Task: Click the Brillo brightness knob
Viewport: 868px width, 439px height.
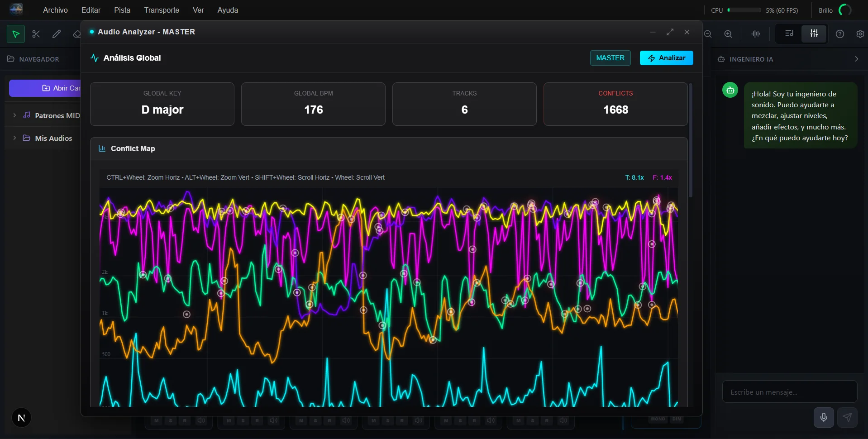Action: 844,10
